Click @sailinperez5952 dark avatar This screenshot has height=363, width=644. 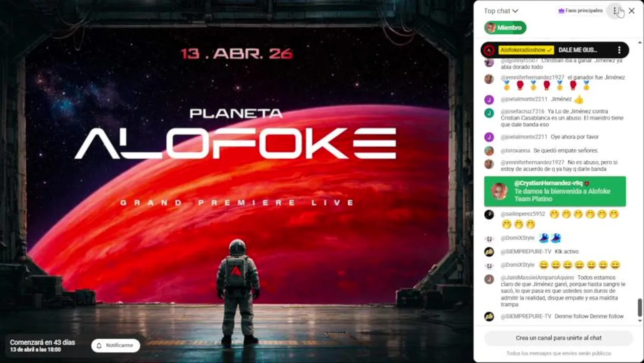pos(489,215)
